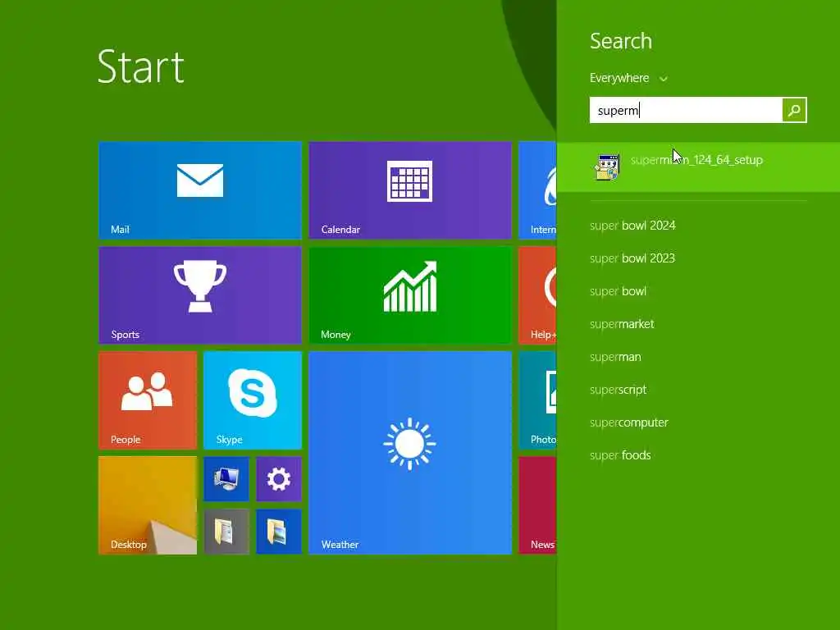Open the Desktop tile
This screenshot has width=840, height=630.
(x=148, y=504)
